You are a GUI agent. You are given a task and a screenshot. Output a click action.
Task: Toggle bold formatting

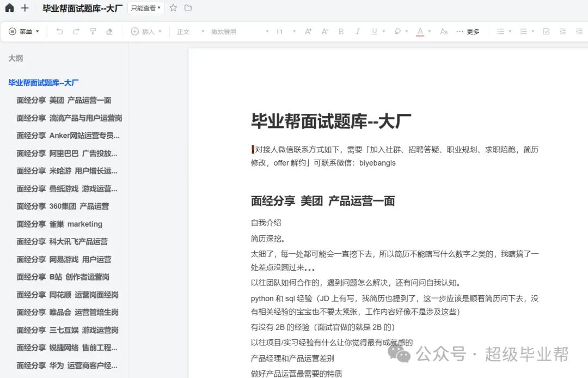click(x=341, y=32)
